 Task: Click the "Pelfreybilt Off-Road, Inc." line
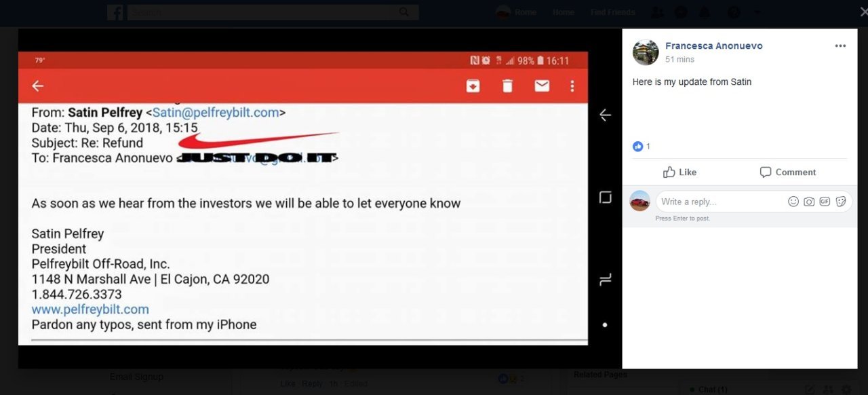point(101,264)
